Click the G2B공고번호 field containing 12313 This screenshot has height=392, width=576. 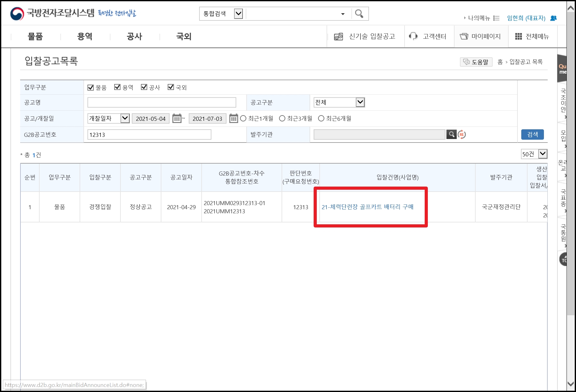149,135
